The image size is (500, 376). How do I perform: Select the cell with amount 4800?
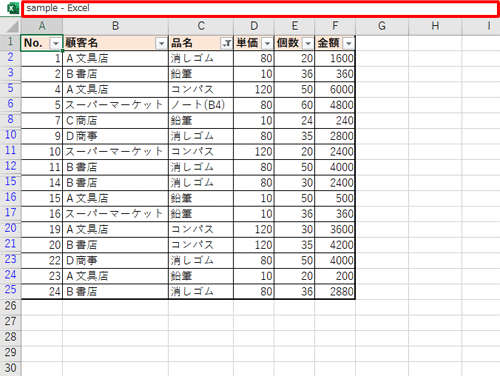pyautogui.click(x=335, y=105)
